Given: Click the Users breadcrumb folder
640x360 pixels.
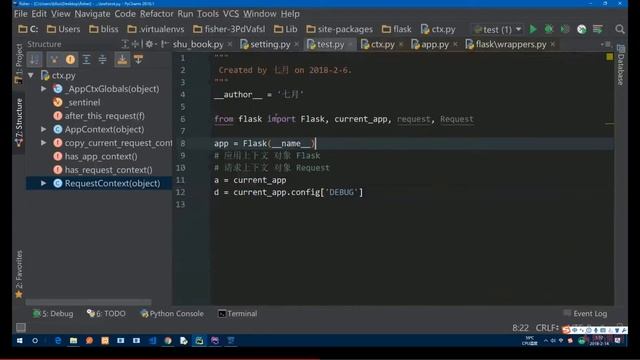Looking at the screenshot, I should tap(63, 29).
